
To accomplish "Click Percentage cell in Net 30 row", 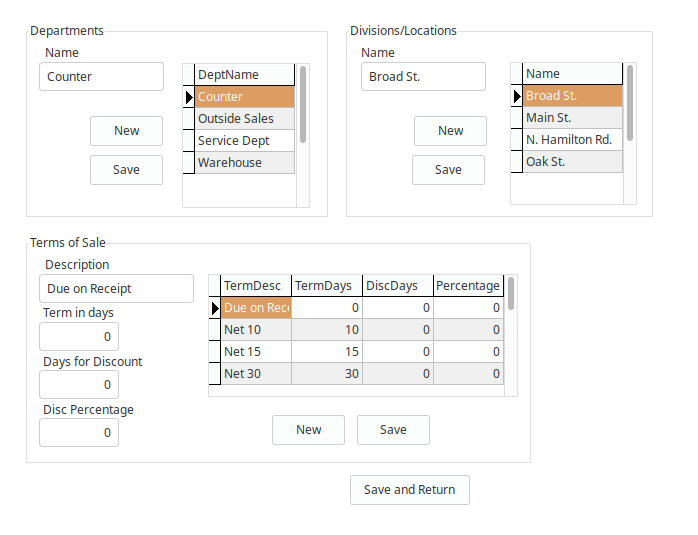I will point(469,373).
